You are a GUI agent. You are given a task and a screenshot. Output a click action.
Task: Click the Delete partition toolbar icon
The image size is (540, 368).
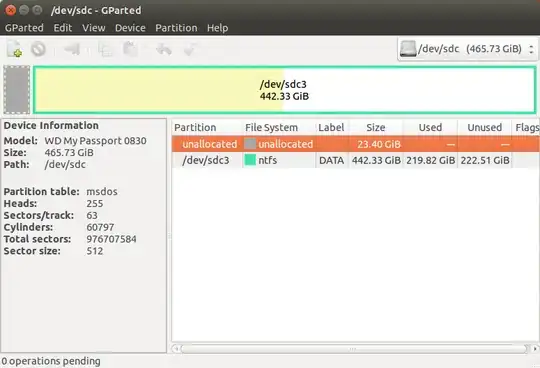pos(38,49)
